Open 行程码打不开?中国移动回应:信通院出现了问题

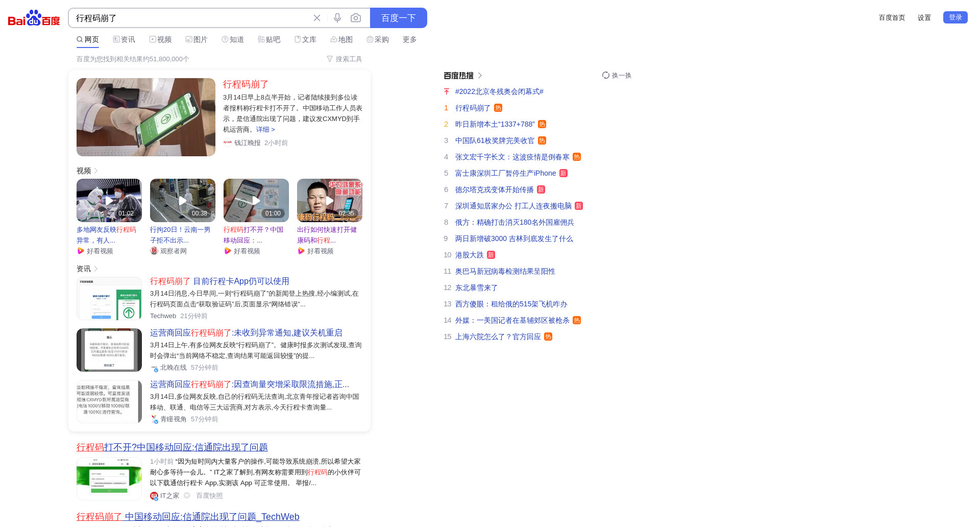[172, 447]
